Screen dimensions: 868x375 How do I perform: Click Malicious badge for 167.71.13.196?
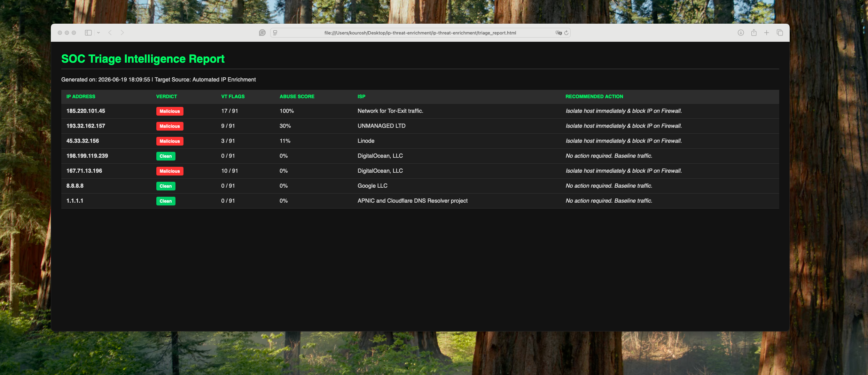coord(170,171)
